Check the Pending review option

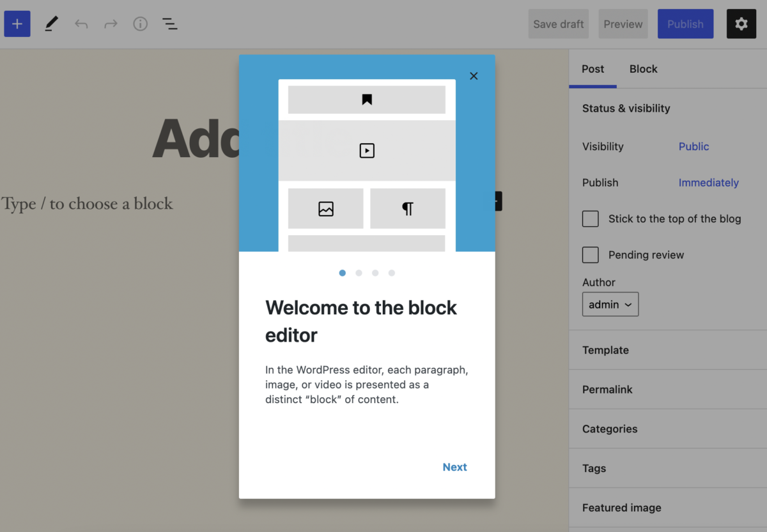(x=590, y=255)
